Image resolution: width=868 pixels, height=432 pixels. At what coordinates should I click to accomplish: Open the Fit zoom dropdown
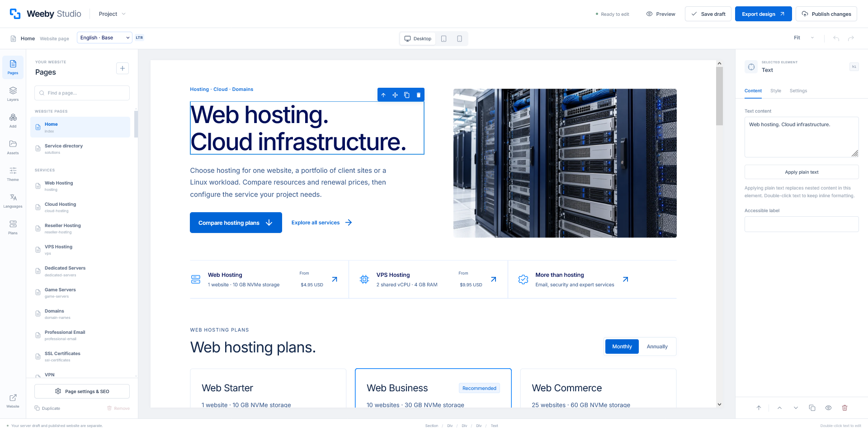coord(804,38)
